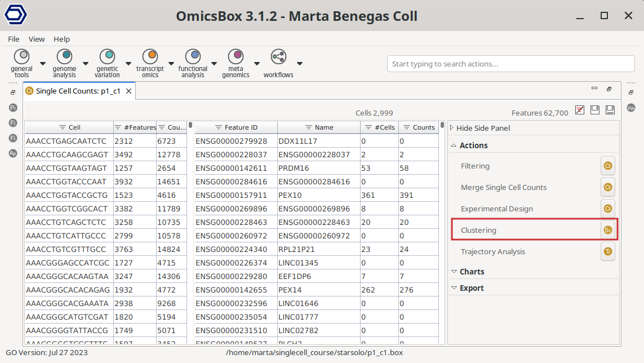Viewport: 644px width, 363px height.
Task: Open the File menu
Action: coord(14,39)
